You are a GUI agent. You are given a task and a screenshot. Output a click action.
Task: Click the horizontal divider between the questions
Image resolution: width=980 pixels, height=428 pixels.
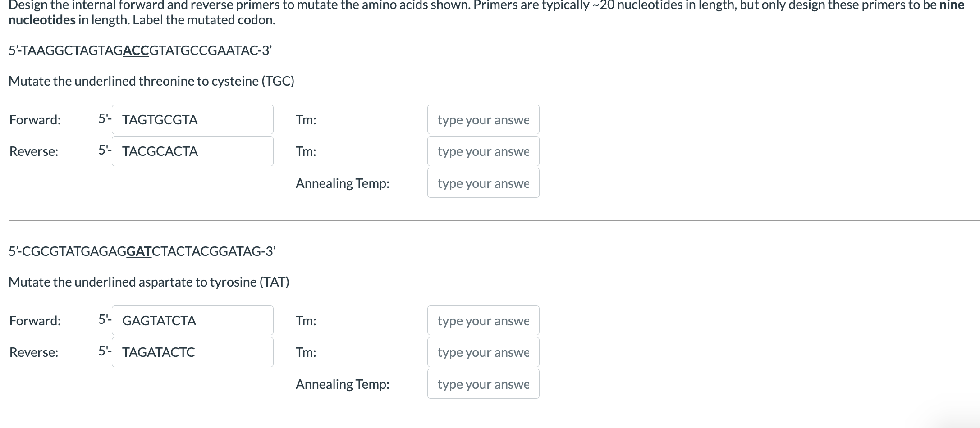494,220
